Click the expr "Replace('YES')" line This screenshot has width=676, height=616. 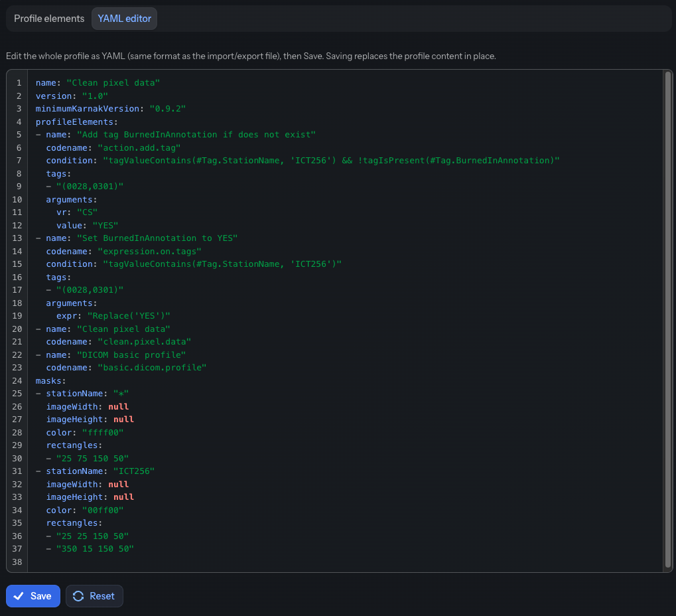point(113,316)
